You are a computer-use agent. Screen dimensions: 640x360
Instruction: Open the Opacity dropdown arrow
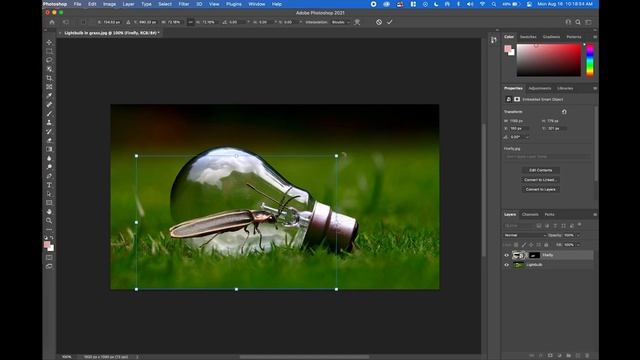[578, 236]
